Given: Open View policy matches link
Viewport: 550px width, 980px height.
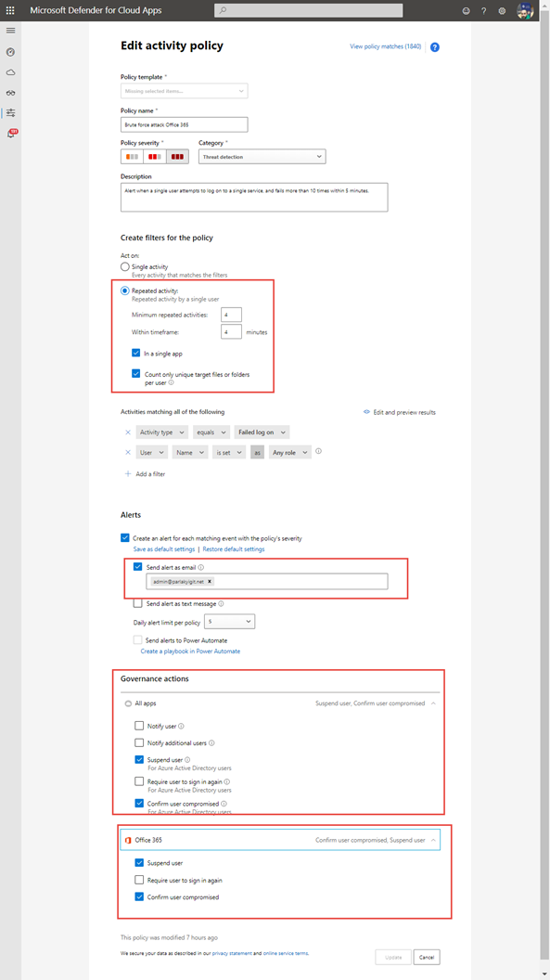Looking at the screenshot, I should (386, 46).
